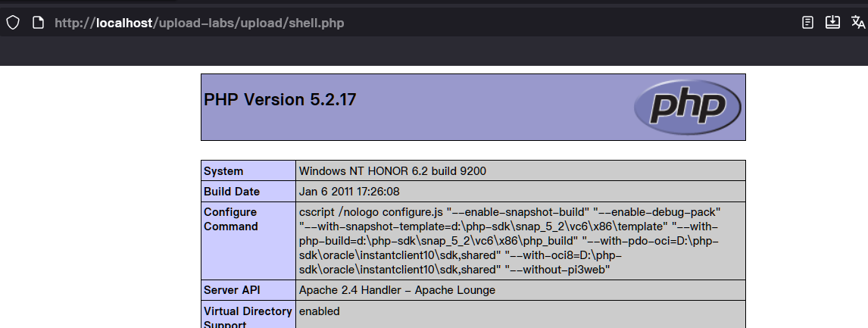Screen dimensions: 868x328
Task: Click the Build Date label
Action: click(x=232, y=192)
